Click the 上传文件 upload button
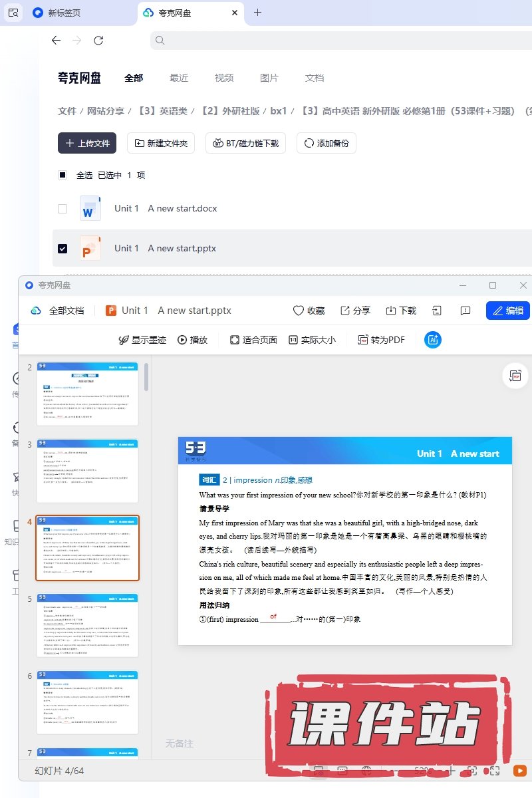The image size is (532, 798). 87,143
